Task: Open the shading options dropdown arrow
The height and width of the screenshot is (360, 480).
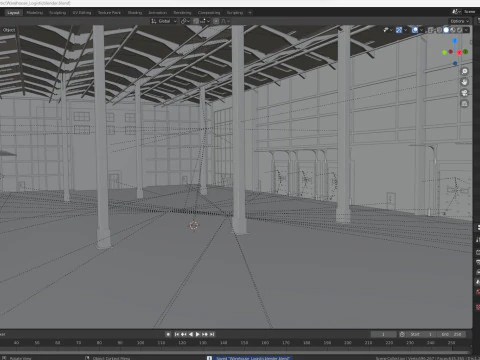Action: click(x=466, y=30)
